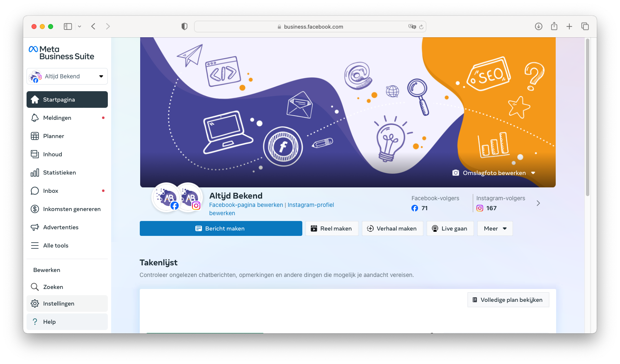Show more follower stats with chevron
620x364 pixels.
point(538,203)
